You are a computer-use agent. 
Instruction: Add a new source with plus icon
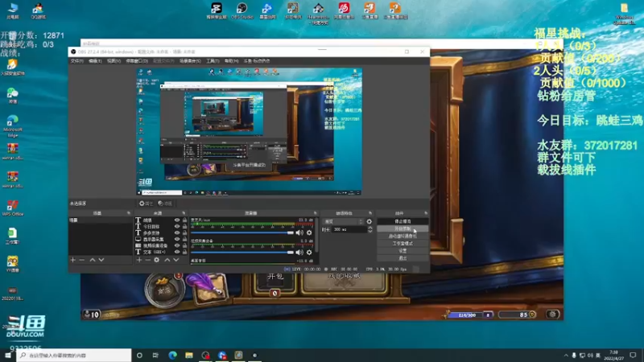point(138,260)
